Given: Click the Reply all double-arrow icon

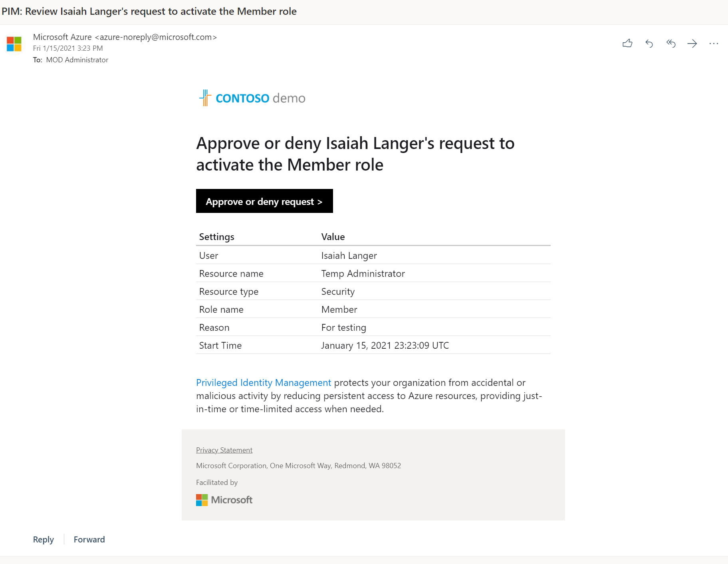Looking at the screenshot, I should pos(671,44).
